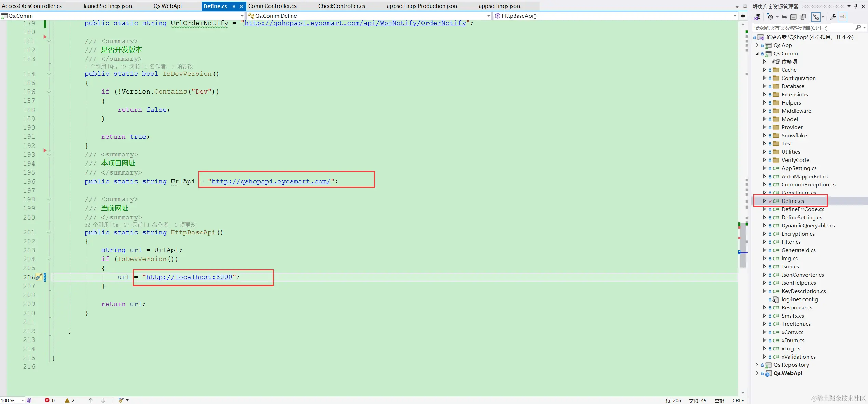Image resolution: width=868 pixels, height=404 pixels.
Task: Click the warnings indicator showing 2
Action: pos(70,400)
